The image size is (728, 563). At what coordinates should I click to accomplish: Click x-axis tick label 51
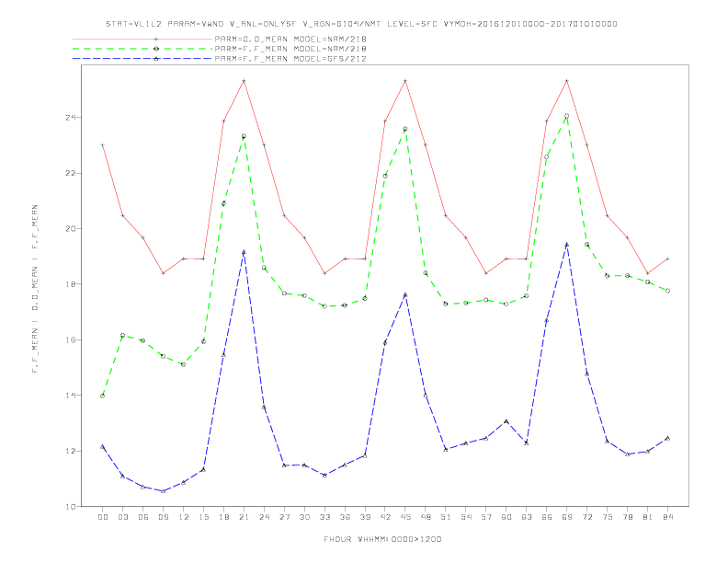click(x=446, y=517)
